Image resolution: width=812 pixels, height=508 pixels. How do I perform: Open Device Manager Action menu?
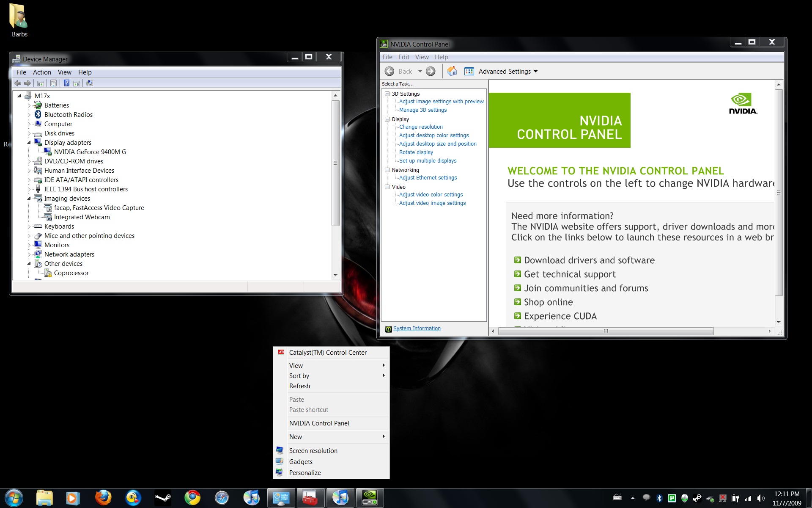pyautogui.click(x=42, y=72)
